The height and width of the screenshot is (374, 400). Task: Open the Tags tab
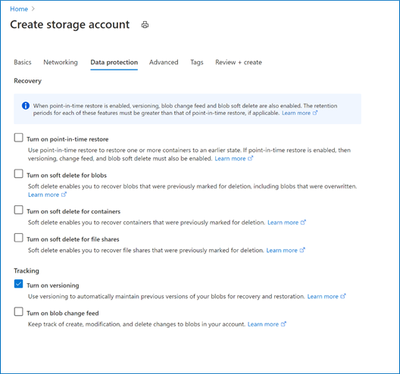coord(197,62)
